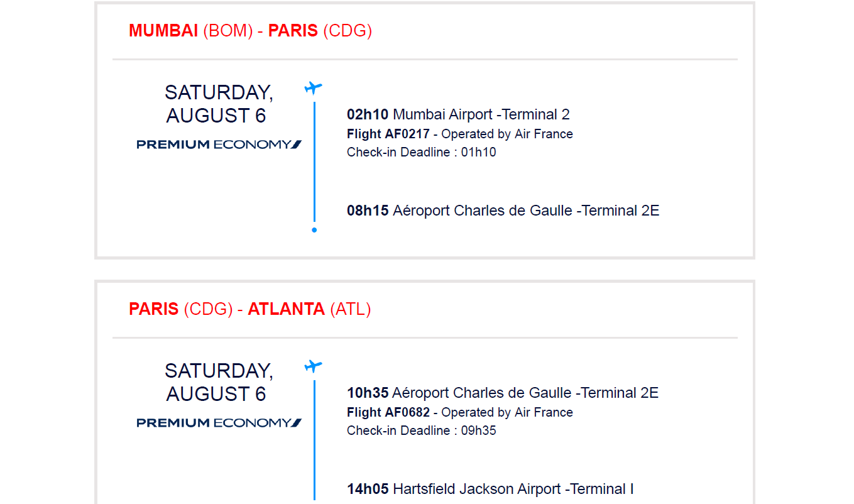Select the MUMBAI (BOM) - PARIS (CDG) heading
Viewport: 854px width, 504px height.
[x=250, y=31]
